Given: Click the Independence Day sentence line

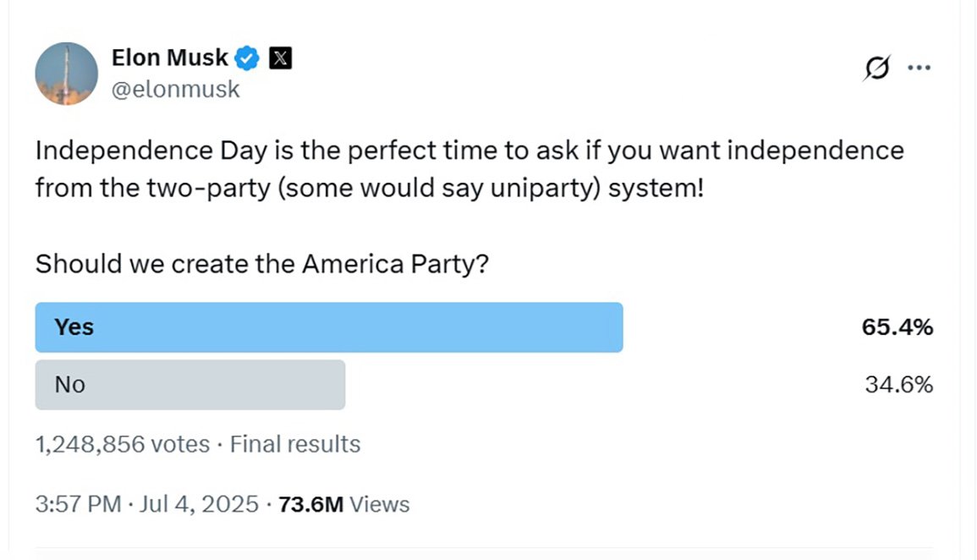Looking at the screenshot, I should pyautogui.click(x=469, y=151).
